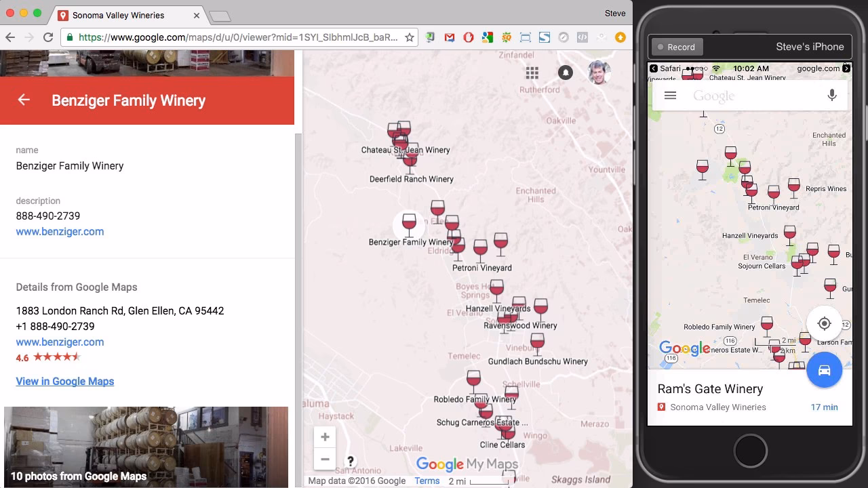Open the 10 photos from Google Maps thumbnail
868x488 pixels.
pyautogui.click(x=146, y=446)
